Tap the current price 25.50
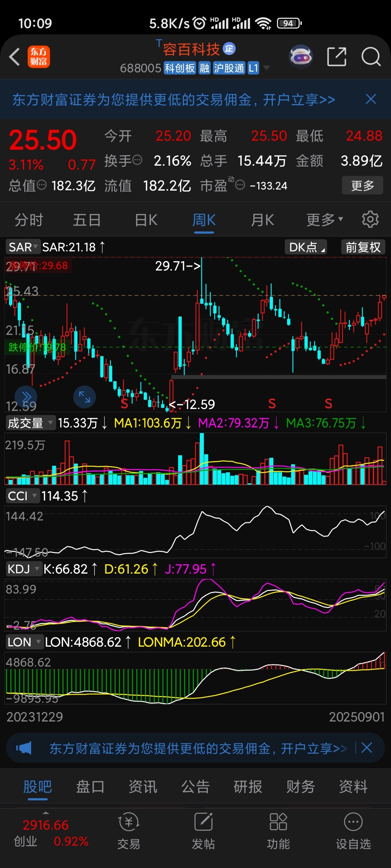The width and height of the screenshot is (391, 868). tap(43, 140)
